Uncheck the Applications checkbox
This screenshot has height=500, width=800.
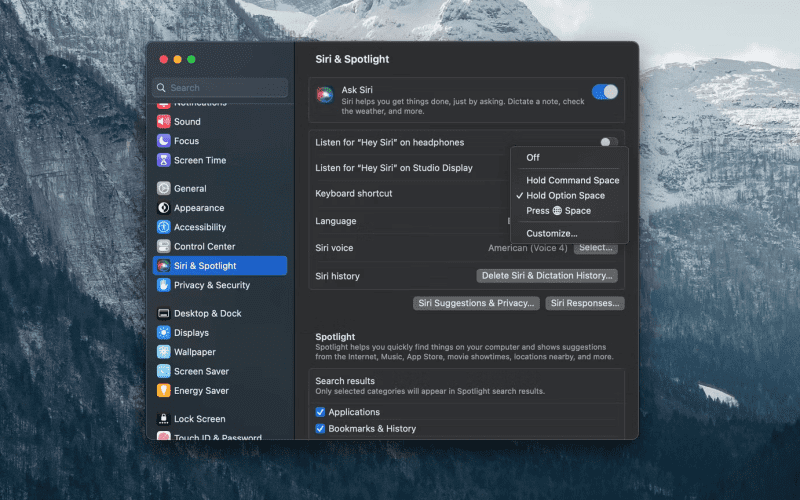(x=320, y=412)
